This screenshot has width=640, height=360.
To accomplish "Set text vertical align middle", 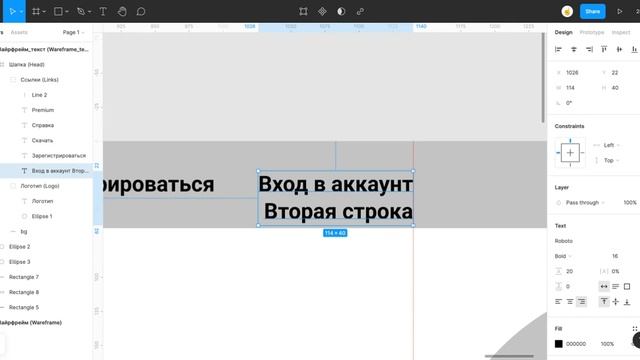I will 616,302.
